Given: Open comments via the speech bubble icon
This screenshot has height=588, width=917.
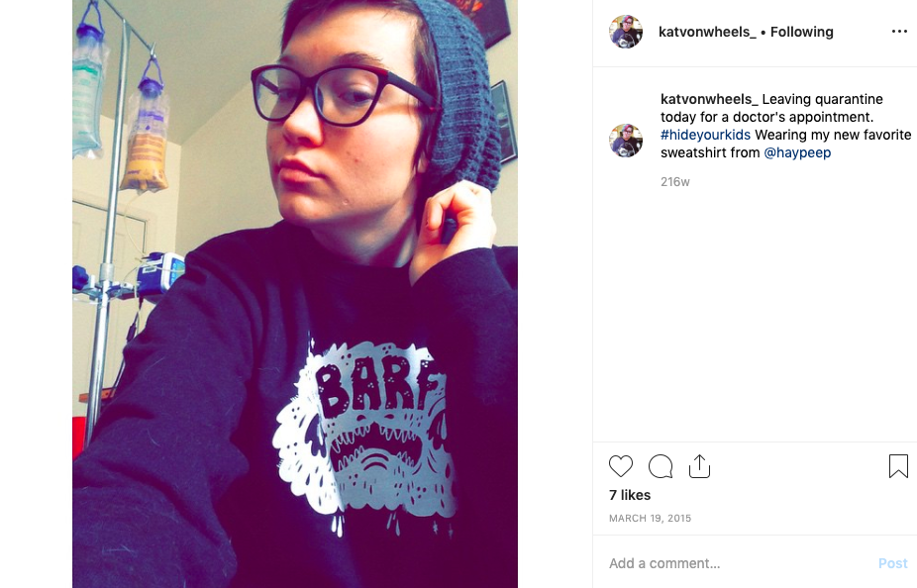Looking at the screenshot, I should [661, 466].
